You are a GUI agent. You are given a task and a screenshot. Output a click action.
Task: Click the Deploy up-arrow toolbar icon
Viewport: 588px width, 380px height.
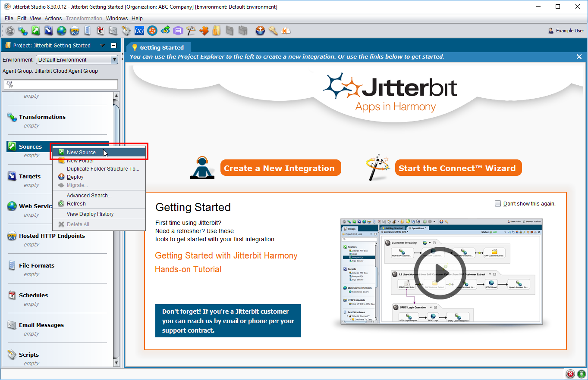coord(260,31)
